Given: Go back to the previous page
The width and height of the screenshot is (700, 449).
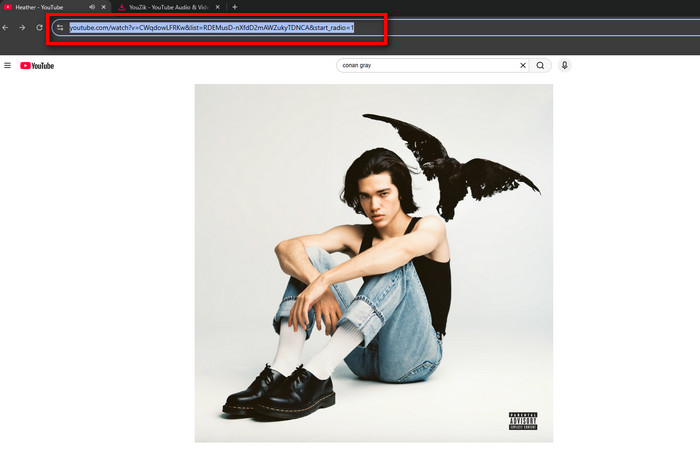Looking at the screenshot, I should (6, 27).
